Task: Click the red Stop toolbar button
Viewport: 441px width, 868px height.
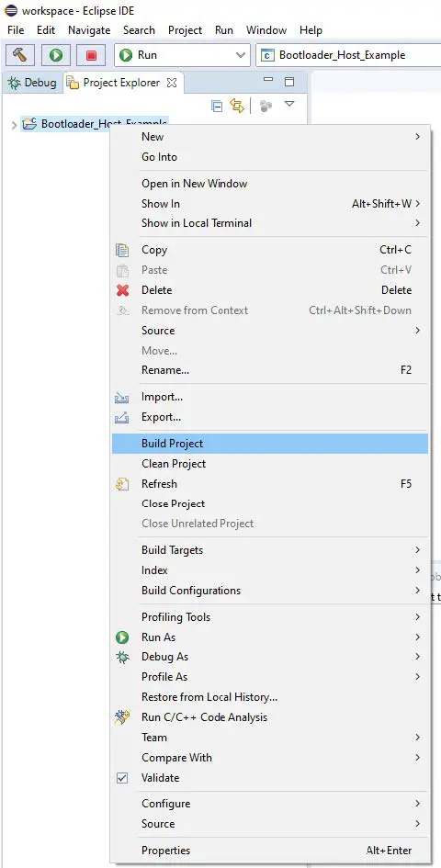Action: [91, 55]
